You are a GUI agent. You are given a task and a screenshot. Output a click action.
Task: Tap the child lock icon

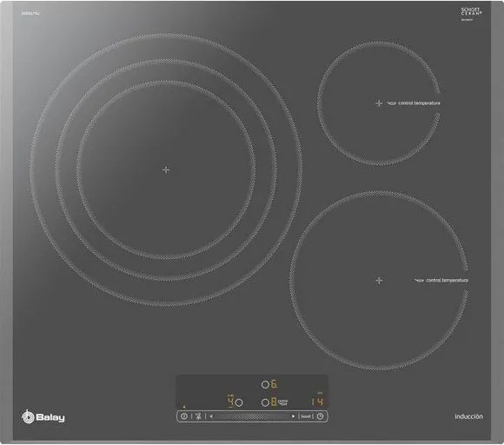[198, 416]
